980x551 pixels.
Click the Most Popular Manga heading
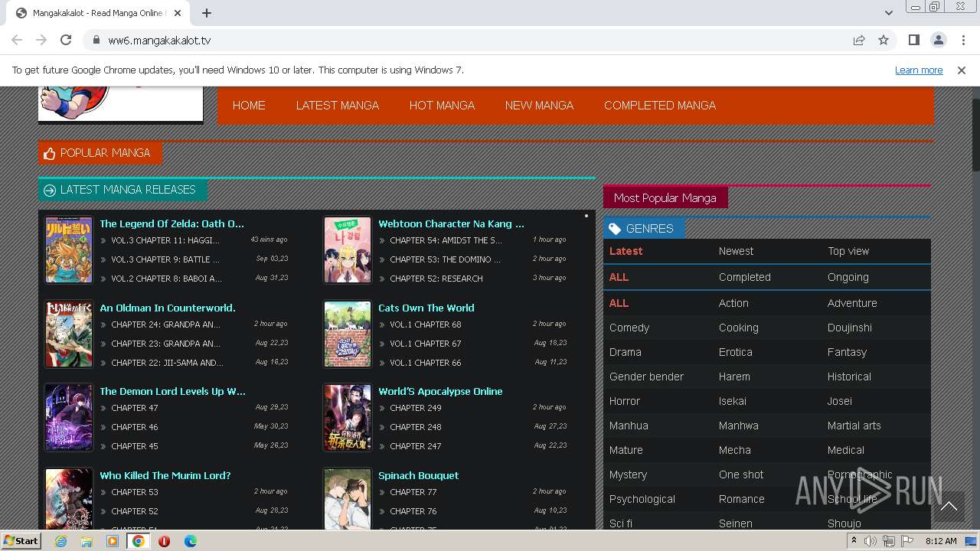tap(665, 198)
